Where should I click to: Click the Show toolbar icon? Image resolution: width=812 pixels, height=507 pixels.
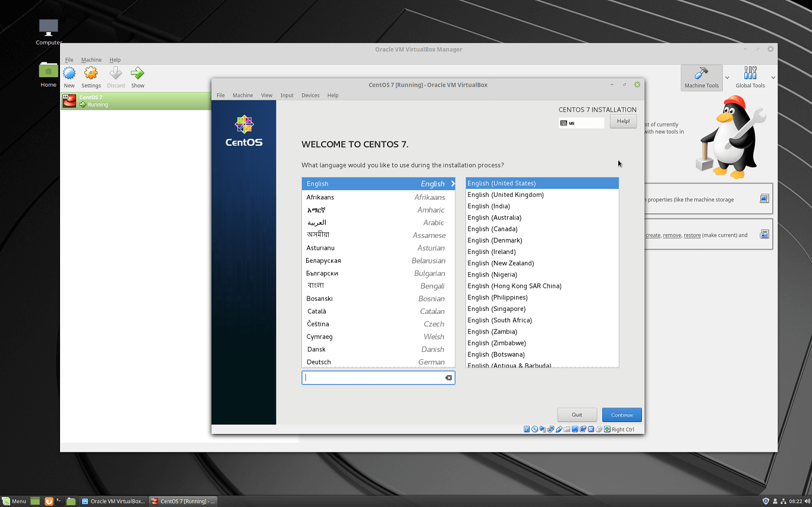pos(137,74)
